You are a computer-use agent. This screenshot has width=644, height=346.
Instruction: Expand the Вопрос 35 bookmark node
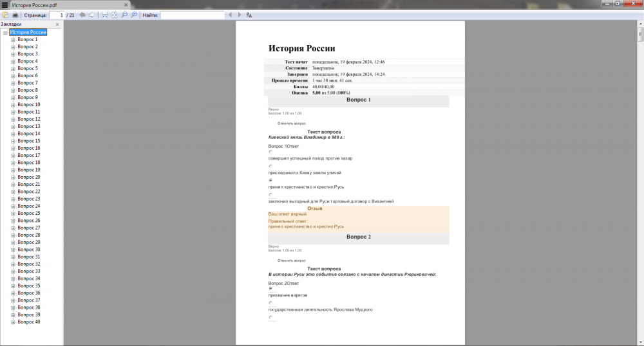click(x=13, y=286)
